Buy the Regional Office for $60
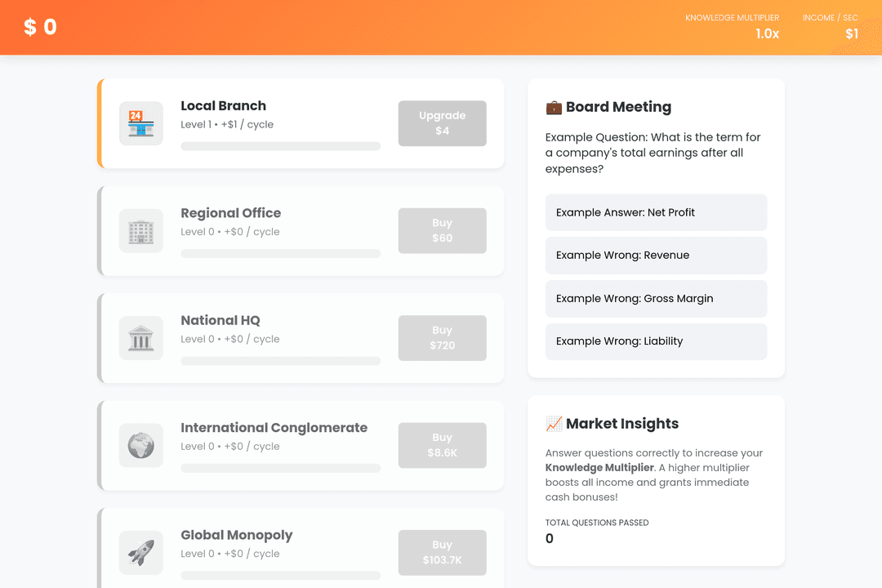The image size is (882, 588). (442, 230)
